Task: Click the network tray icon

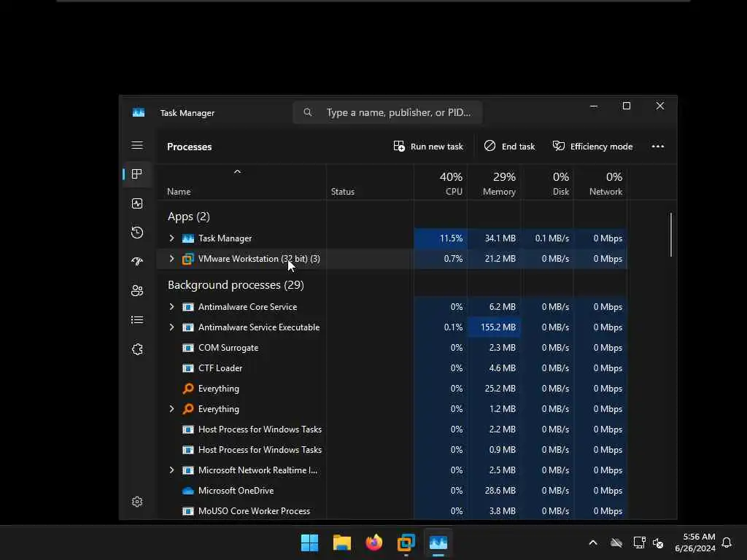Action: tap(639, 542)
